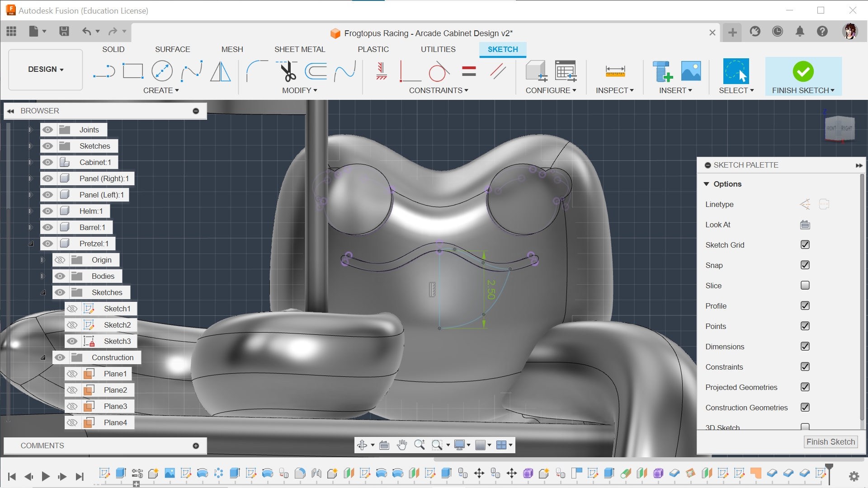Expand the Construction folder in browser
The height and width of the screenshot is (488, 868).
tap(43, 357)
